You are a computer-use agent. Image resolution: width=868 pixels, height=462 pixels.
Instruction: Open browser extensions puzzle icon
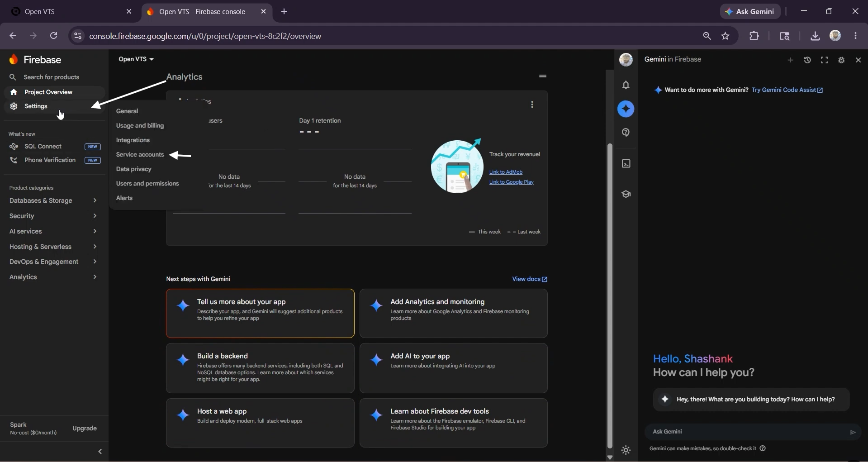pyautogui.click(x=754, y=36)
